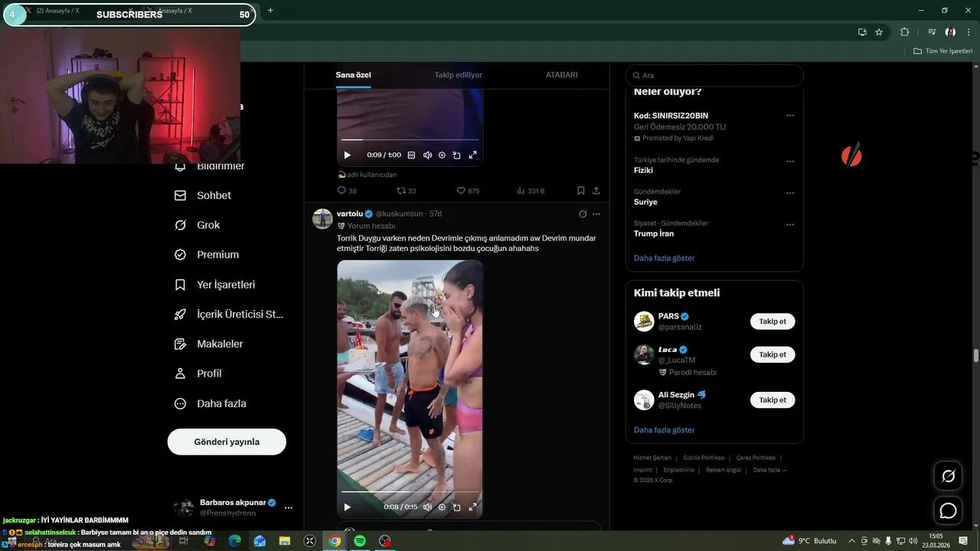Expand footer Daha fazla options
This screenshot has height=551, width=980.
769,470
